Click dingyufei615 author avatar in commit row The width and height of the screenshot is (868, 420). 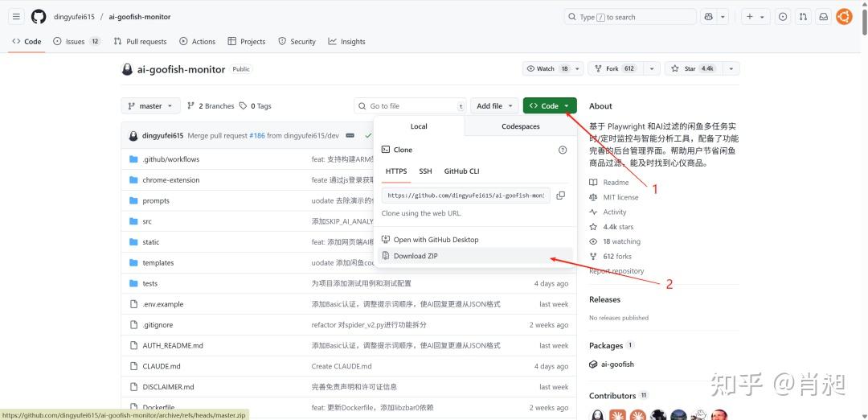[133, 136]
